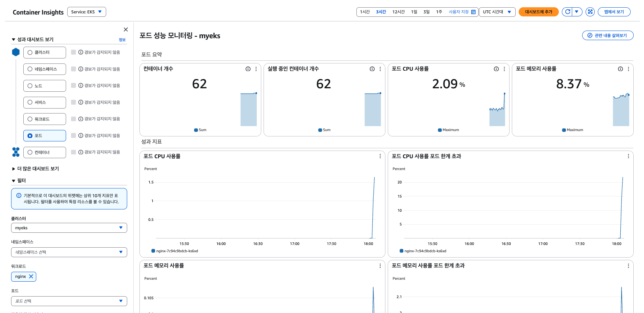Open the Service: EKS dropdown
644x313 pixels.
pyautogui.click(x=87, y=12)
